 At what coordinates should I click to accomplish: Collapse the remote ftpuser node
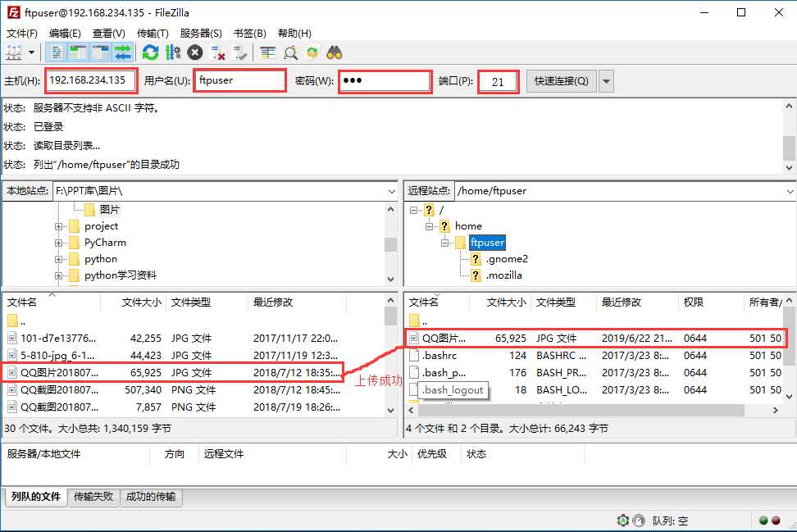pyautogui.click(x=444, y=243)
